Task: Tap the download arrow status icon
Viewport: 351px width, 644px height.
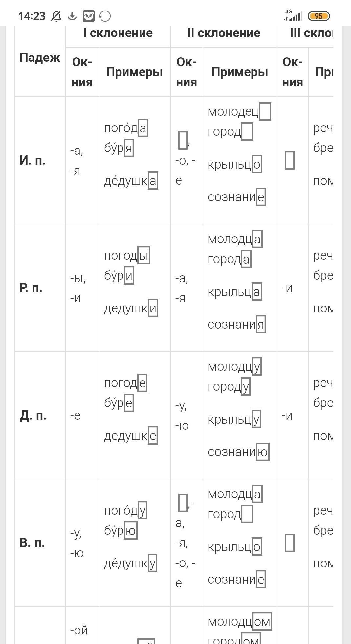Action: point(72,16)
